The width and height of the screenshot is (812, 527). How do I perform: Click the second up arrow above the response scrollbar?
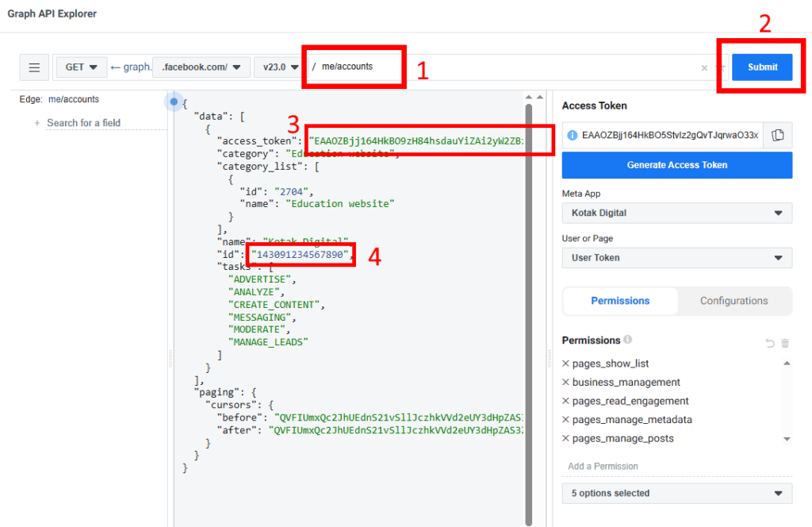click(540, 97)
